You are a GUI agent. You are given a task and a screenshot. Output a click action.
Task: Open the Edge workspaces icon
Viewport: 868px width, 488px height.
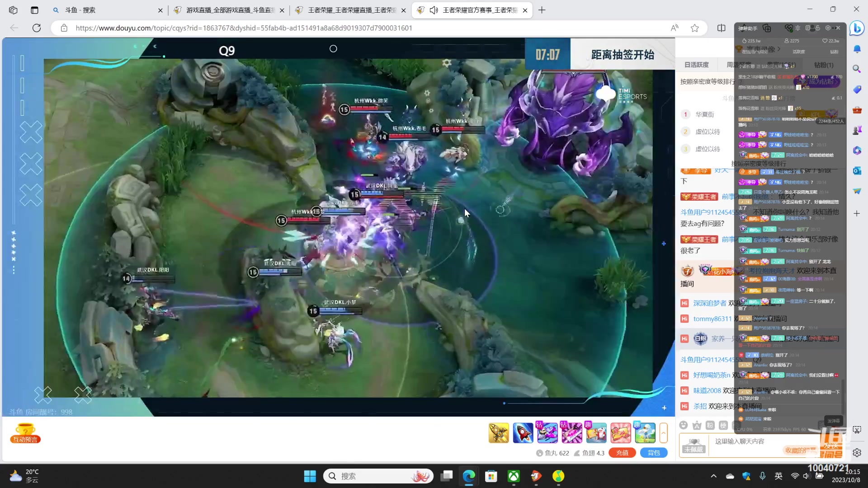click(x=13, y=10)
